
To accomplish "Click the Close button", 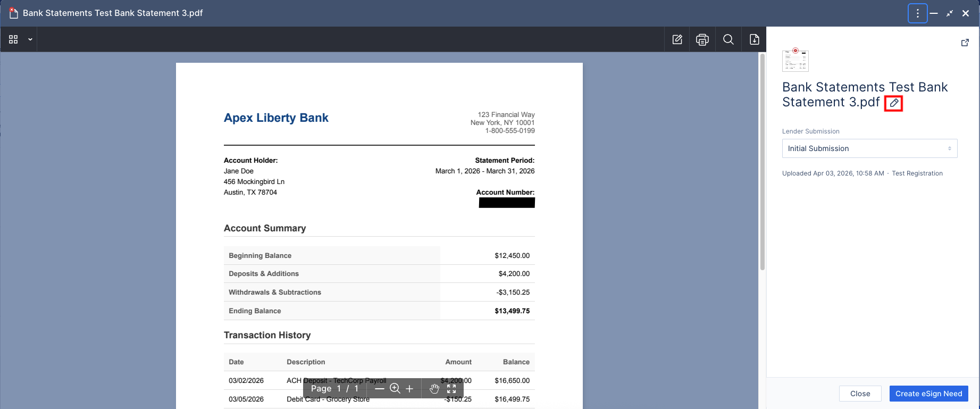I will (860, 394).
